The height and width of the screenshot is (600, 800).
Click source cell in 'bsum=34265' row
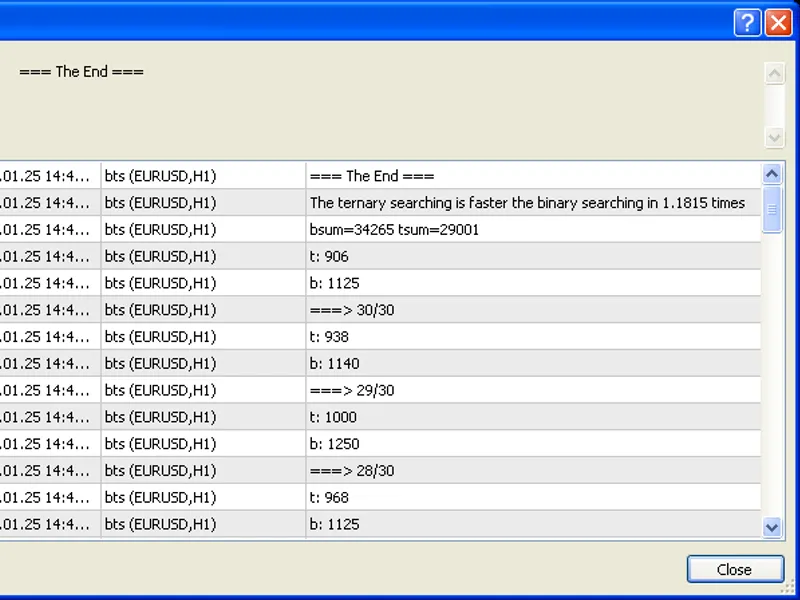click(203, 230)
